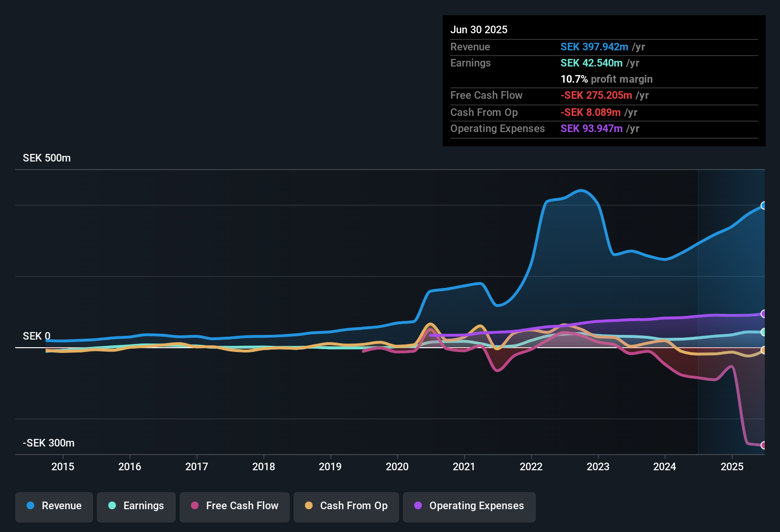Click the Cash From Op value -SEK 8.089m

tap(590, 113)
